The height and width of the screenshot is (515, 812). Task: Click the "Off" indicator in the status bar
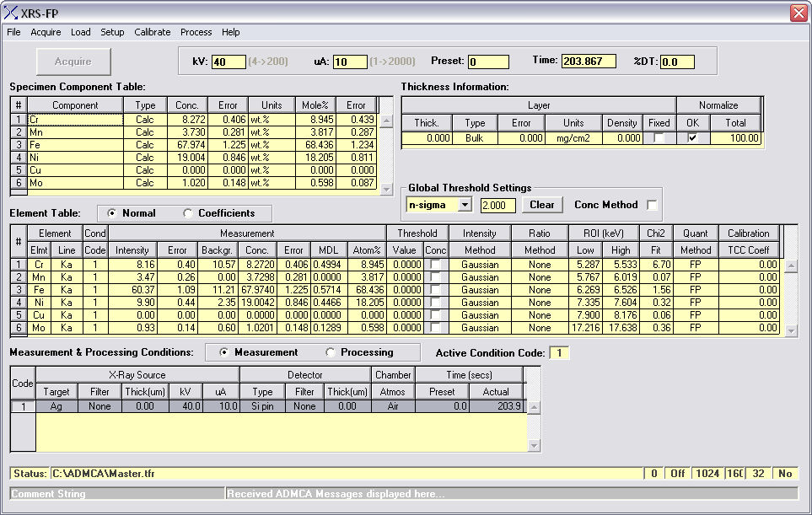pyautogui.click(x=676, y=473)
